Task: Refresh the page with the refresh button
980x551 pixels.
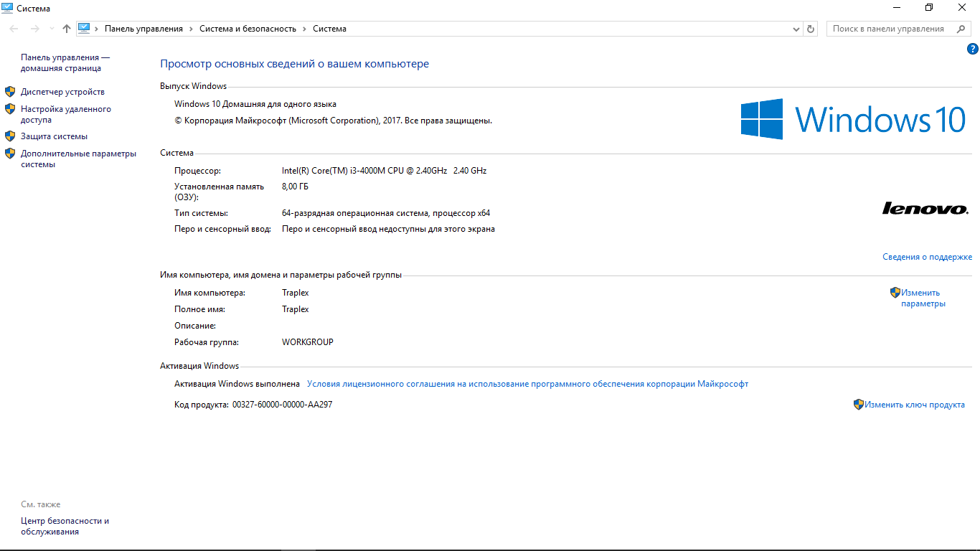Action: pos(811,29)
